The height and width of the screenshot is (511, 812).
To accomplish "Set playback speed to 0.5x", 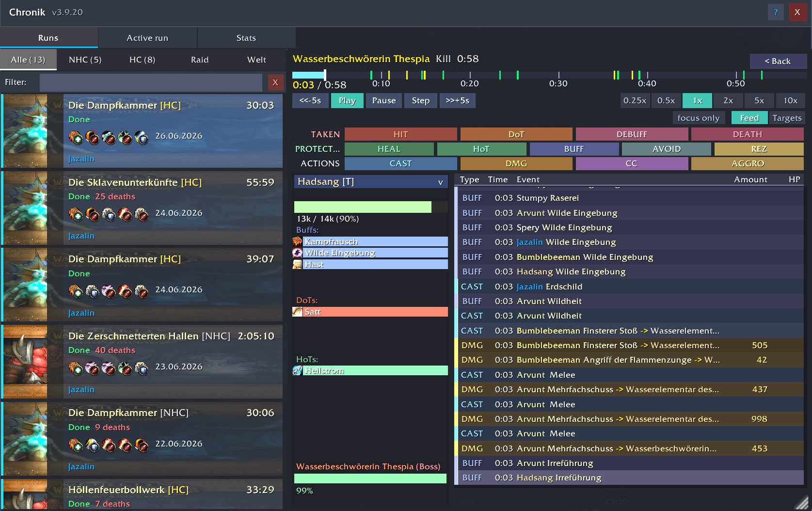I will click(x=666, y=100).
